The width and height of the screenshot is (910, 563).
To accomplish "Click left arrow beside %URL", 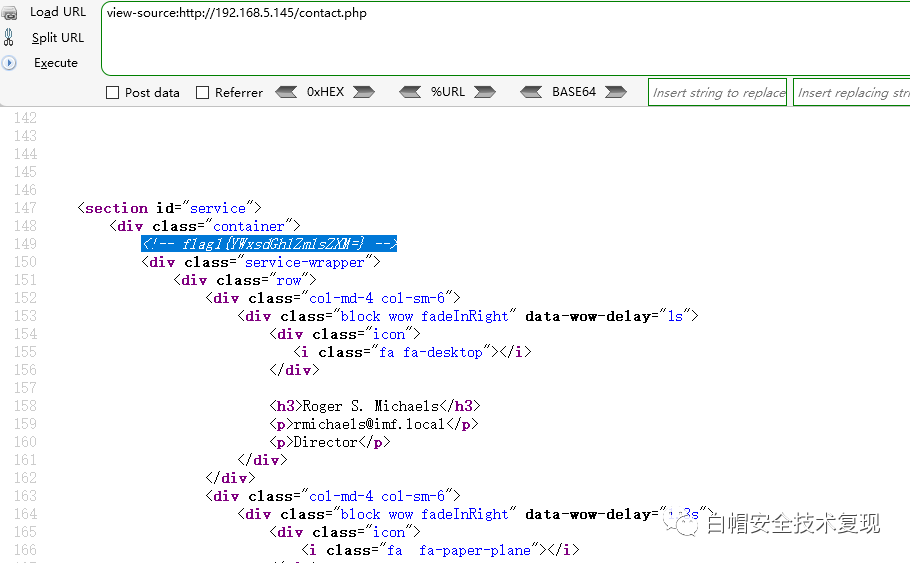I will click(x=410, y=92).
